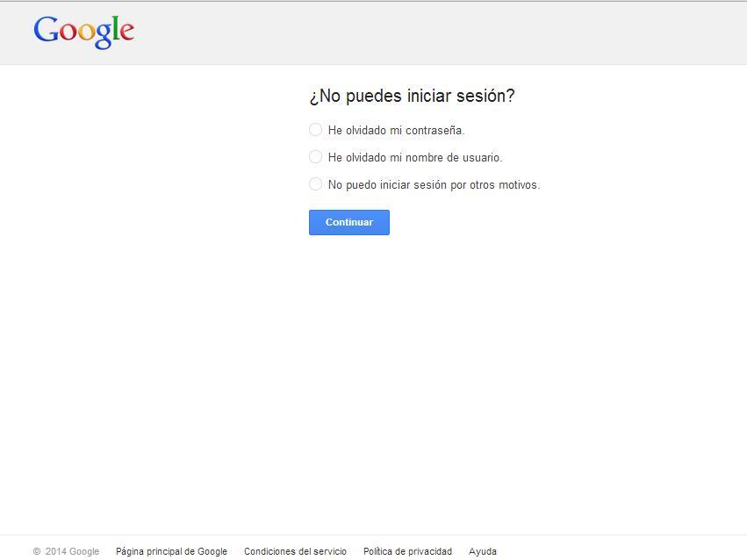Go to 'Política de privacidad' link
747x560 pixels.
pos(407,551)
